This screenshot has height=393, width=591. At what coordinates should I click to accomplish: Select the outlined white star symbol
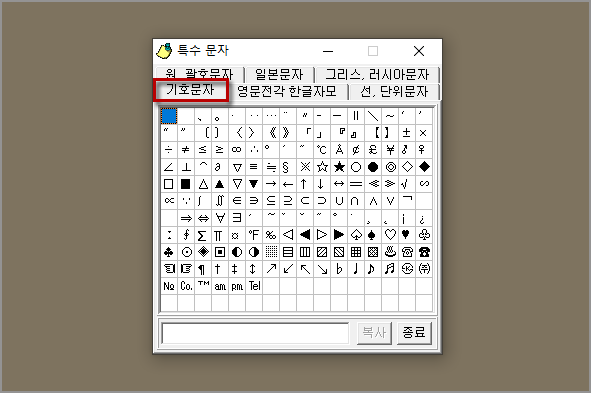[x=322, y=167]
